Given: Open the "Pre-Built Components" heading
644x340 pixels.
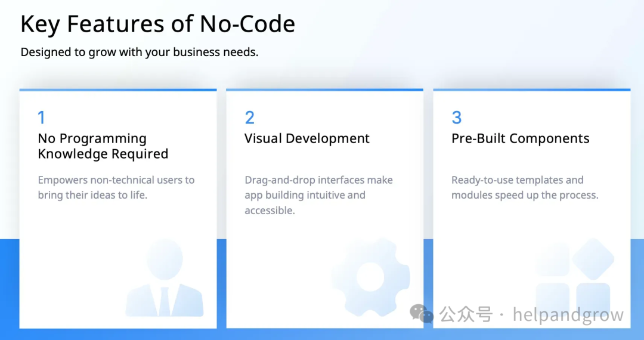Looking at the screenshot, I should pyautogui.click(x=520, y=138).
